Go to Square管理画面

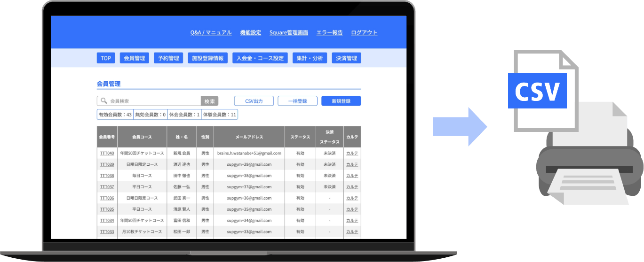[288, 32]
